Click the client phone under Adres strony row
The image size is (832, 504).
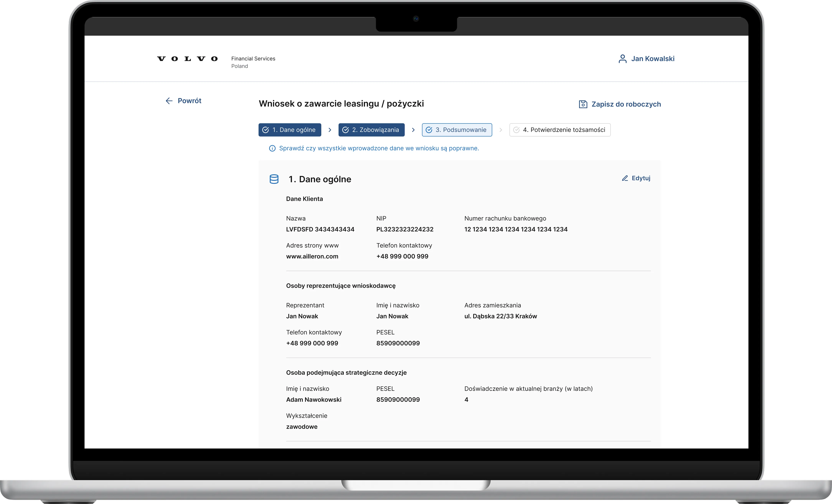[402, 256]
